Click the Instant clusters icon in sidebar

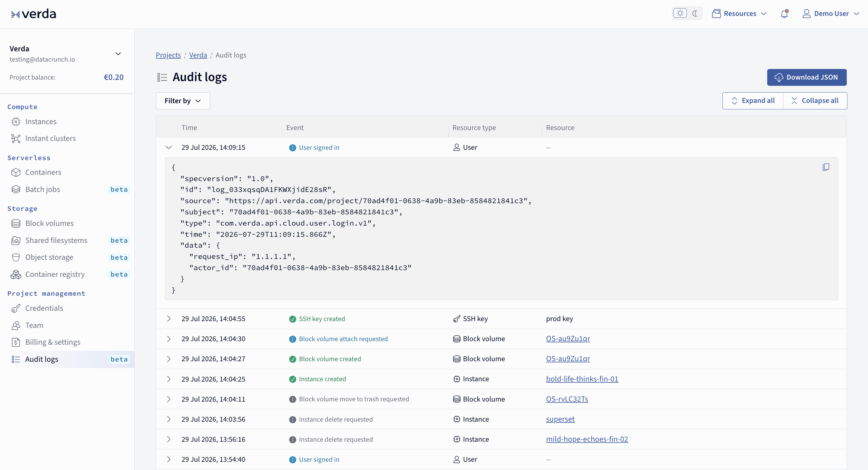point(16,138)
